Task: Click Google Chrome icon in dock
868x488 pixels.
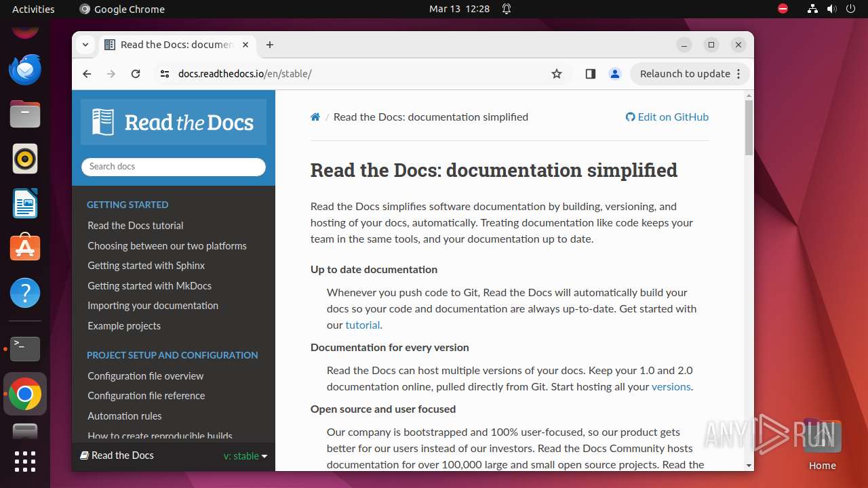Action: [25, 394]
